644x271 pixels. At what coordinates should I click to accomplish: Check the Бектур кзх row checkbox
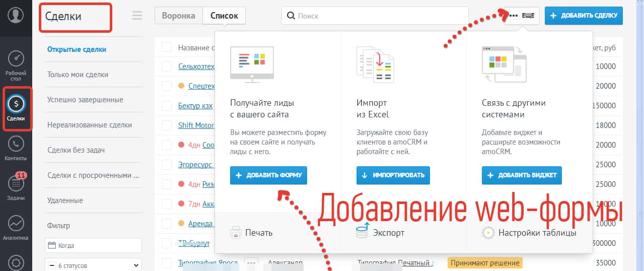pos(167,106)
